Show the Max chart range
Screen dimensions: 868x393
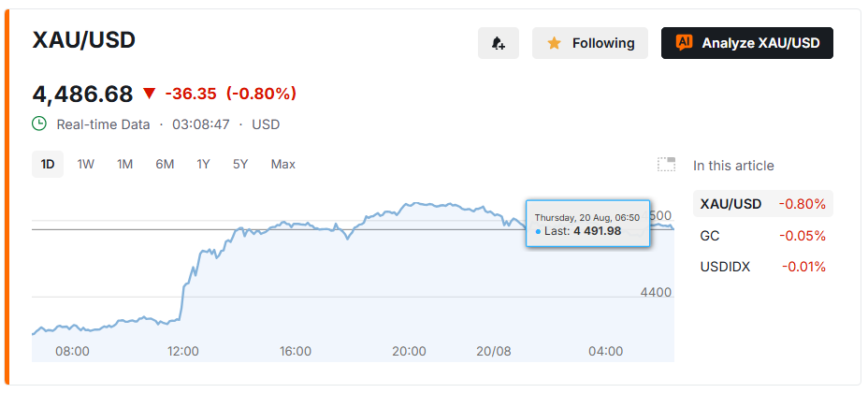tap(282, 165)
